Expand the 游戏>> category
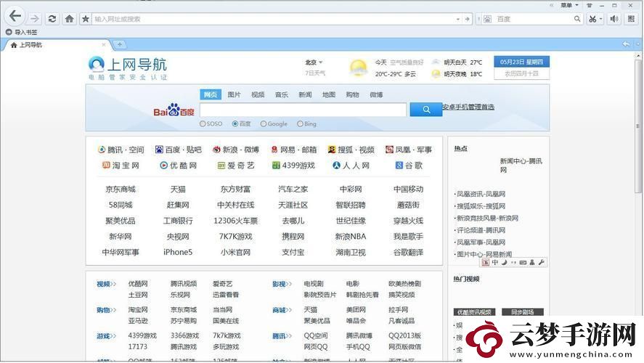The height and width of the screenshot is (363, 644). point(107,336)
